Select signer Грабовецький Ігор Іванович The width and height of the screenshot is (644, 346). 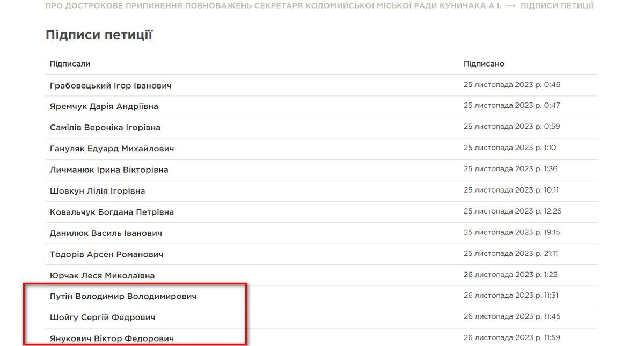click(x=111, y=86)
